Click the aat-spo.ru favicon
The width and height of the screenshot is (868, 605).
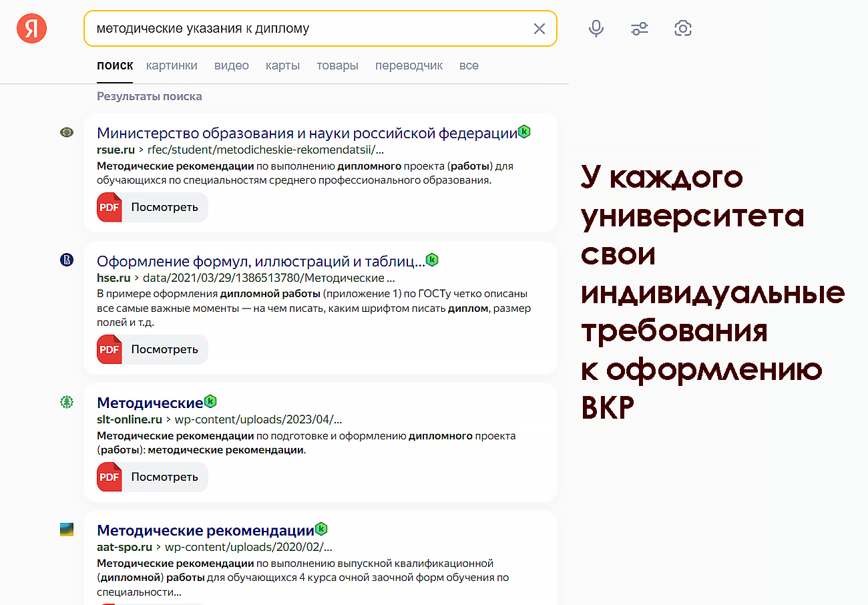(x=67, y=530)
